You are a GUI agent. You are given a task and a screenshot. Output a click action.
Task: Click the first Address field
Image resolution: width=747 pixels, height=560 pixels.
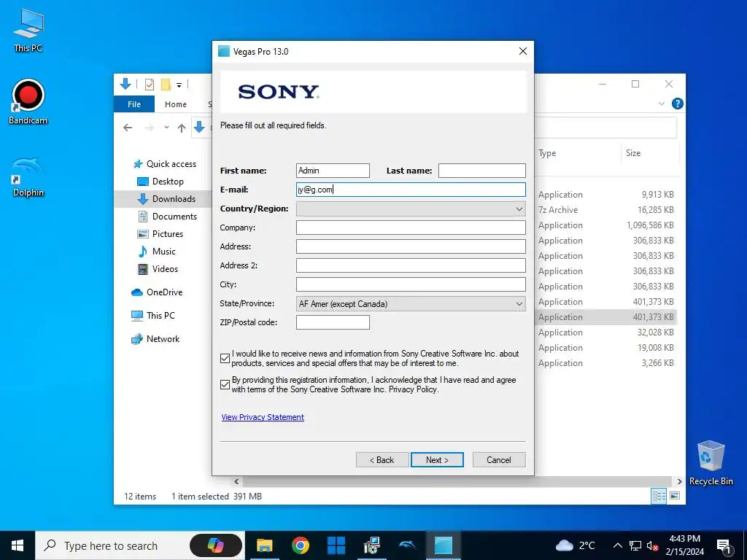(411, 246)
